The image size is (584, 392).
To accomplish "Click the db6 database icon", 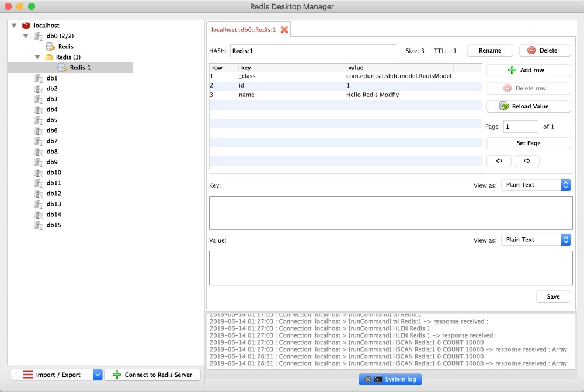I will coord(39,131).
